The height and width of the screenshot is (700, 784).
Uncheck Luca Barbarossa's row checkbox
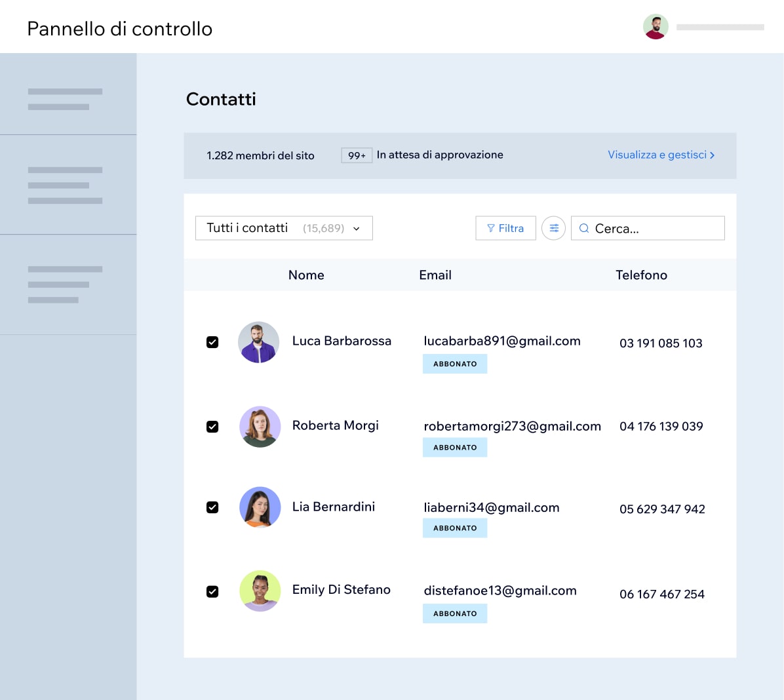pyautogui.click(x=212, y=341)
